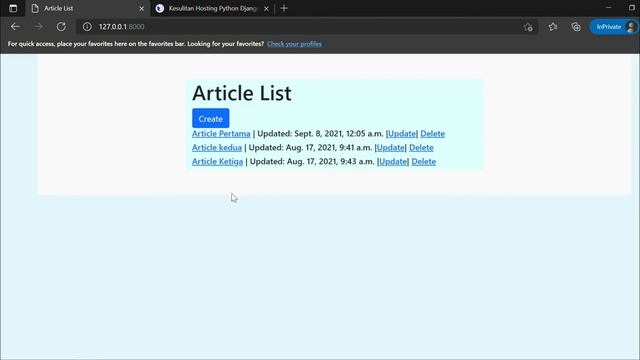The width and height of the screenshot is (640, 360).
Task: Click Update for Article kedua
Action: pos(390,147)
